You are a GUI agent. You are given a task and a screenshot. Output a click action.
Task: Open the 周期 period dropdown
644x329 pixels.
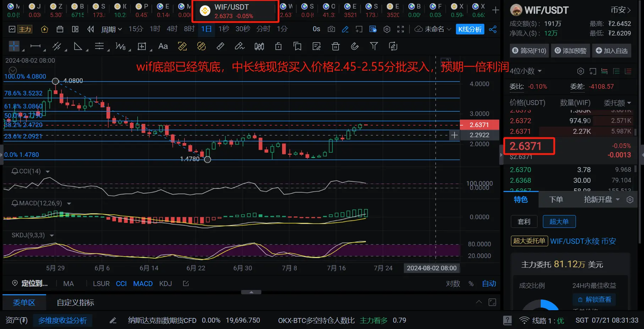pyautogui.click(x=111, y=29)
